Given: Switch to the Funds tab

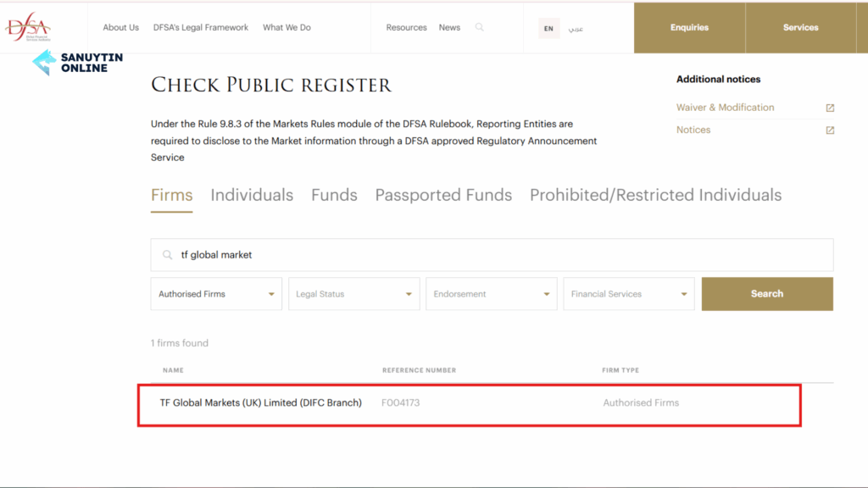Looking at the screenshot, I should coord(334,196).
